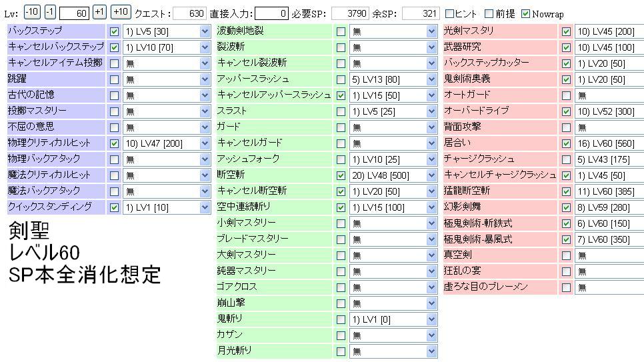Check the 真空剣 checkbox
Screen dimensions: 644x362
click(x=567, y=256)
